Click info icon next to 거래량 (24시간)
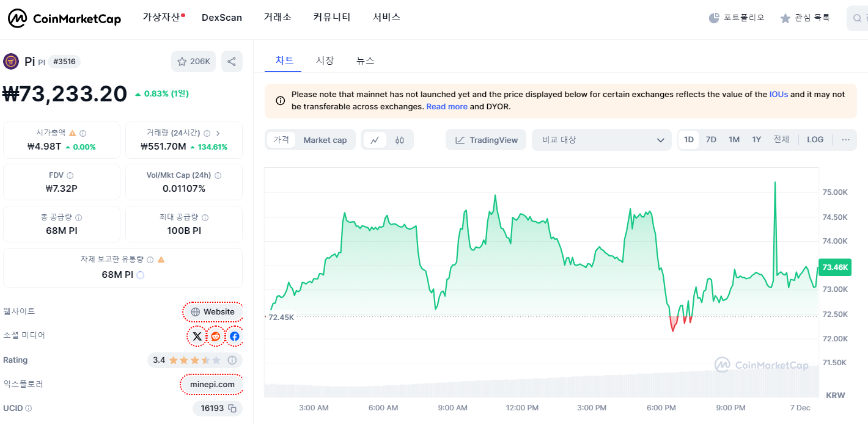The height and width of the screenshot is (425, 868). coord(207,133)
